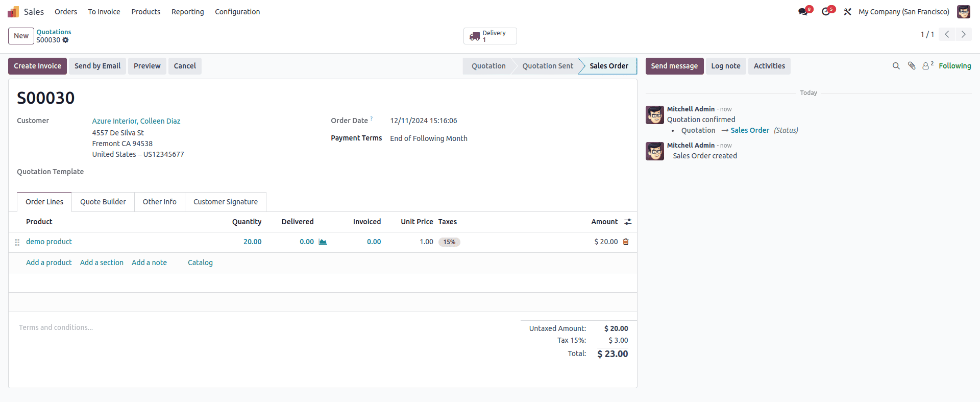Click the Payment Terms field value
Image resolution: width=980 pixels, height=402 pixels.
pyautogui.click(x=429, y=138)
